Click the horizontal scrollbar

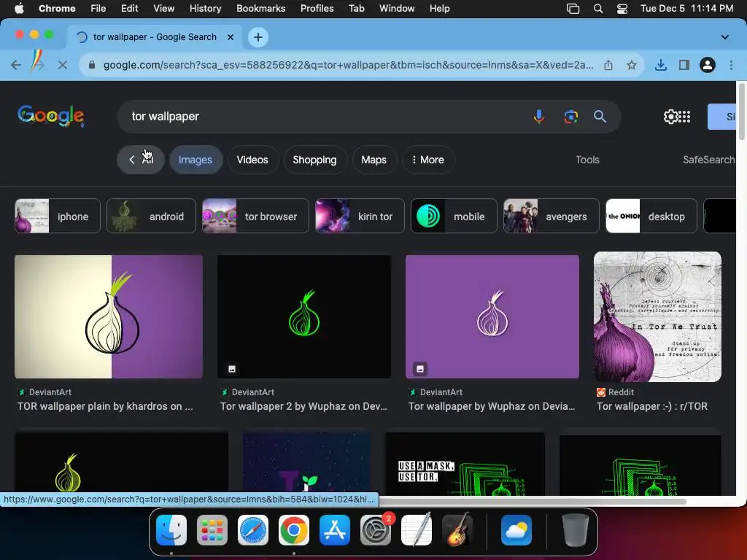click(x=532, y=502)
